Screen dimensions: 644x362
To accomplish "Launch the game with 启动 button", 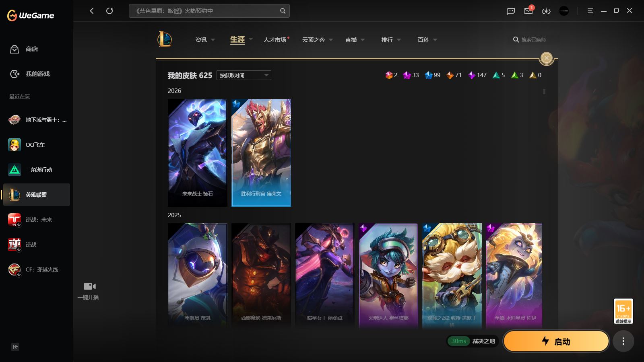I will [556, 341].
